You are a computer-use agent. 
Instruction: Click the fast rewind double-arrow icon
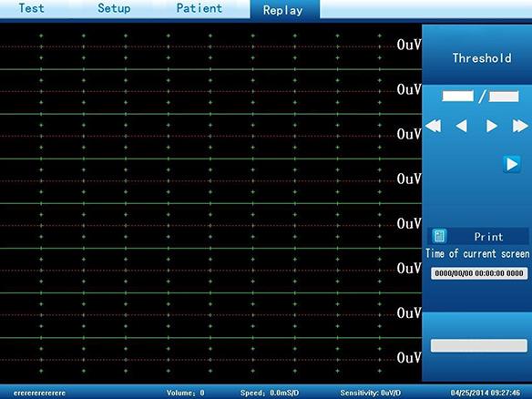(x=434, y=126)
